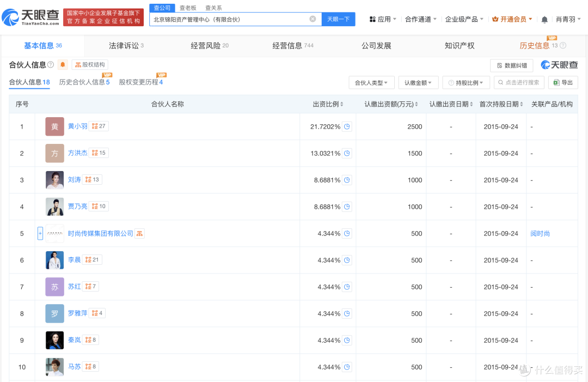Open 苏红's 7 related companies badge
Image resolution: width=588 pixels, height=382 pixels.
tap(91, 286)
